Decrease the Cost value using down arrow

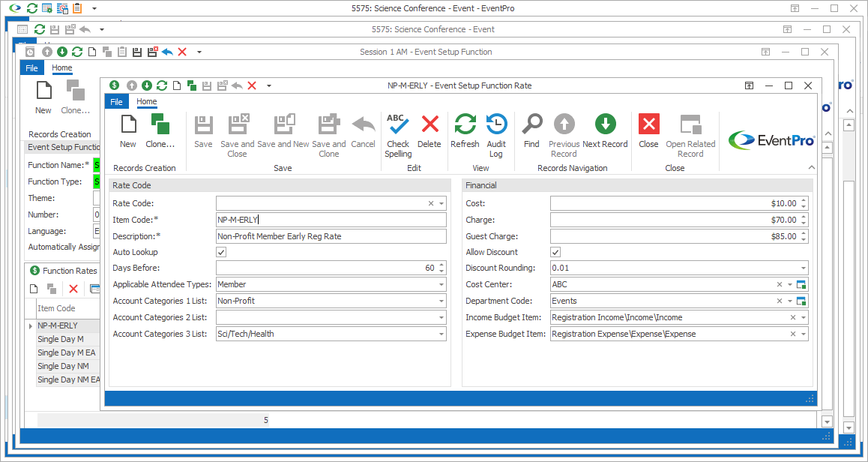[804, 207]
